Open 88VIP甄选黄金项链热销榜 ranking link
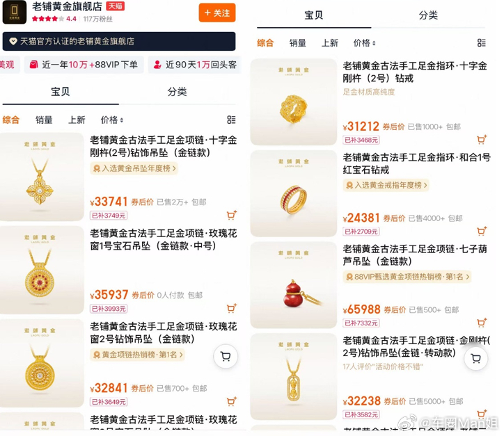The image size is (504, 436). coord(407,277)
